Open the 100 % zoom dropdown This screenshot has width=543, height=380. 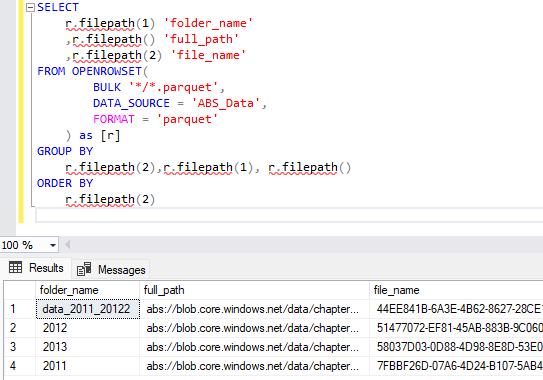point(53,245)
